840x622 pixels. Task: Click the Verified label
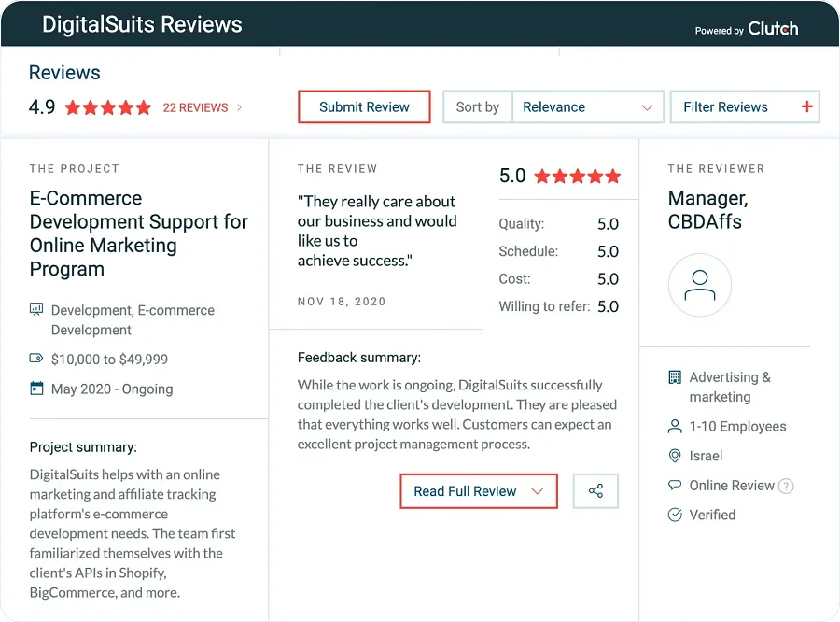(x=712, y=515)
